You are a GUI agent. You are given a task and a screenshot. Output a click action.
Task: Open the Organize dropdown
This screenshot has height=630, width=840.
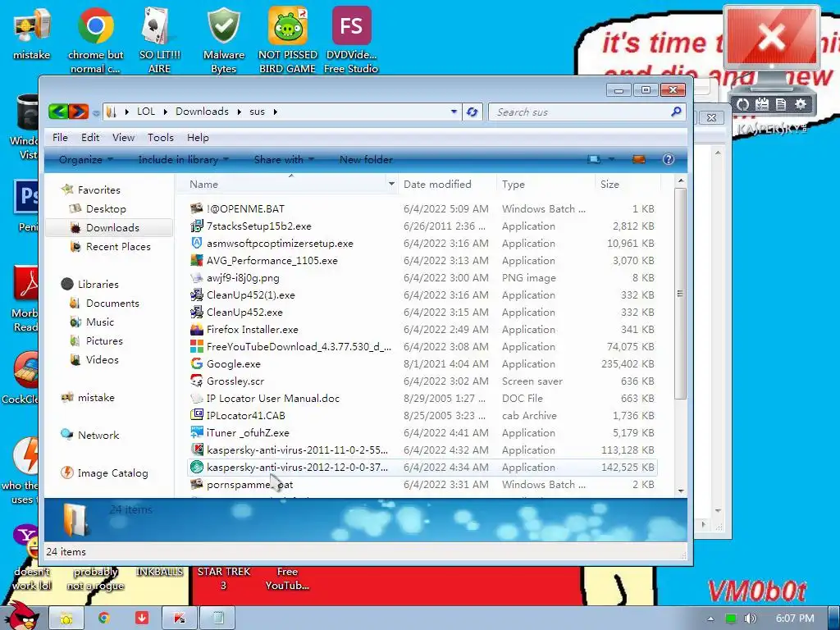(x=85, y=160)
